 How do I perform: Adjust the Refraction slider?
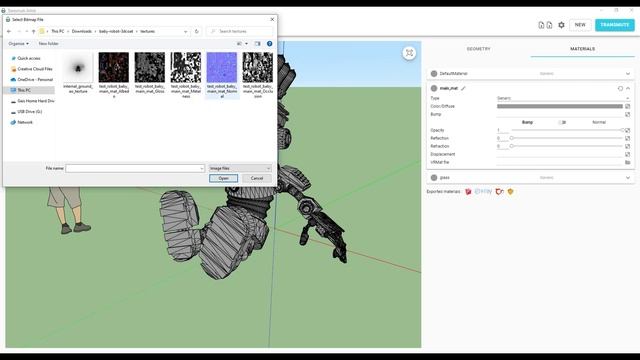[567, 146]
